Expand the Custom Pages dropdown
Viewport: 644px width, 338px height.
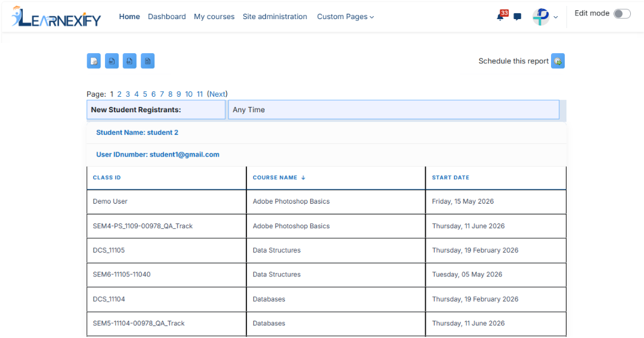(345, 17)
